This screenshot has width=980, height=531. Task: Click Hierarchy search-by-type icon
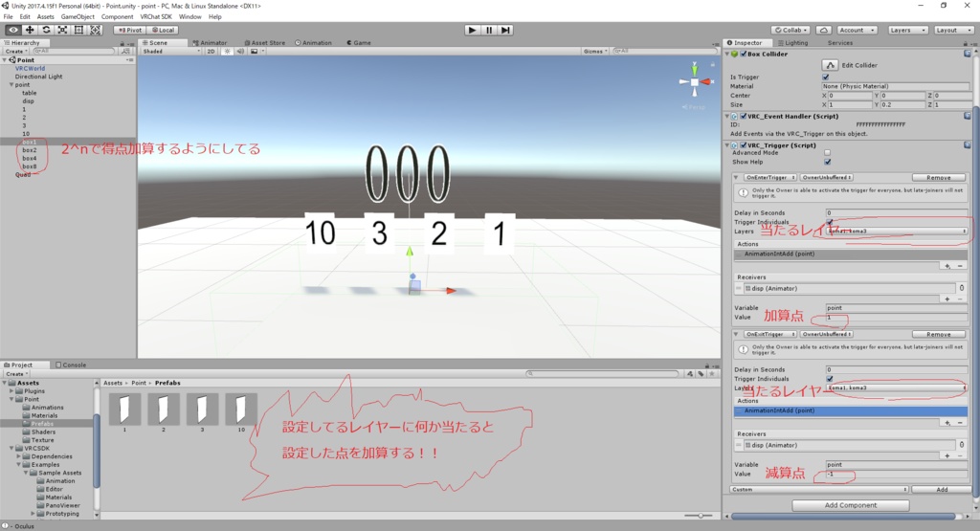125,52
